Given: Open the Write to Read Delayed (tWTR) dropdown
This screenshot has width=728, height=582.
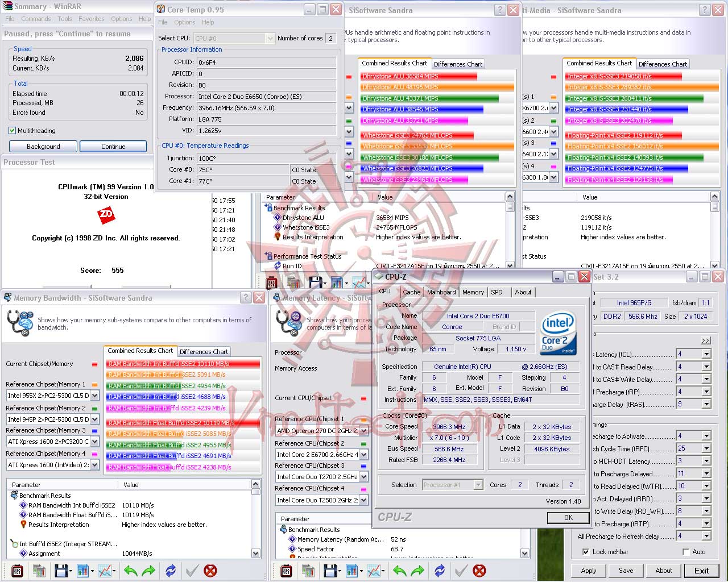Looking at the screenshot, I should (706, 486).
